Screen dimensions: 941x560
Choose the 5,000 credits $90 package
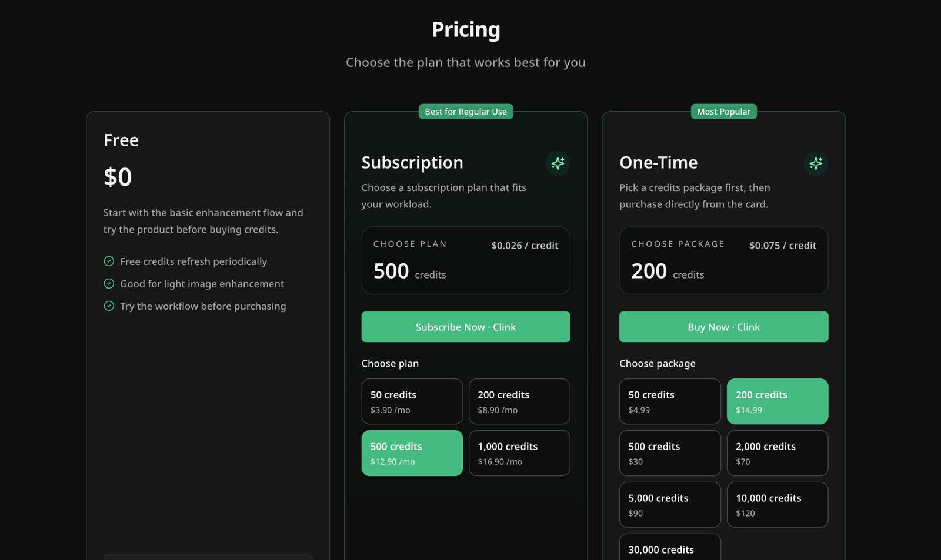pos(670,505)
